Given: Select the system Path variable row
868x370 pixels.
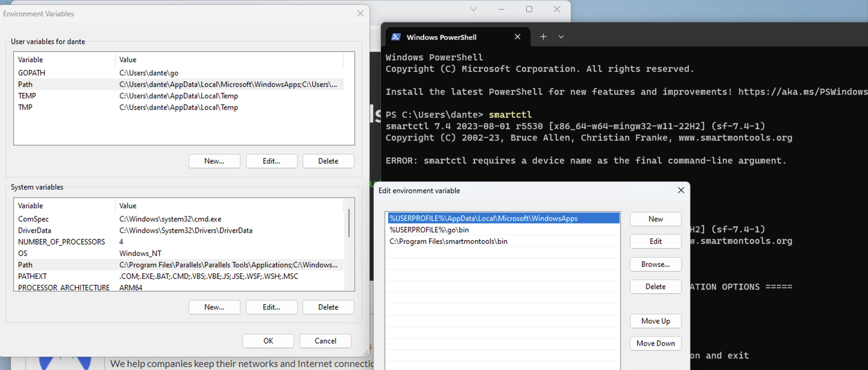Looking at the screenshot, I should pyautogui.click(x=180, y=265).
